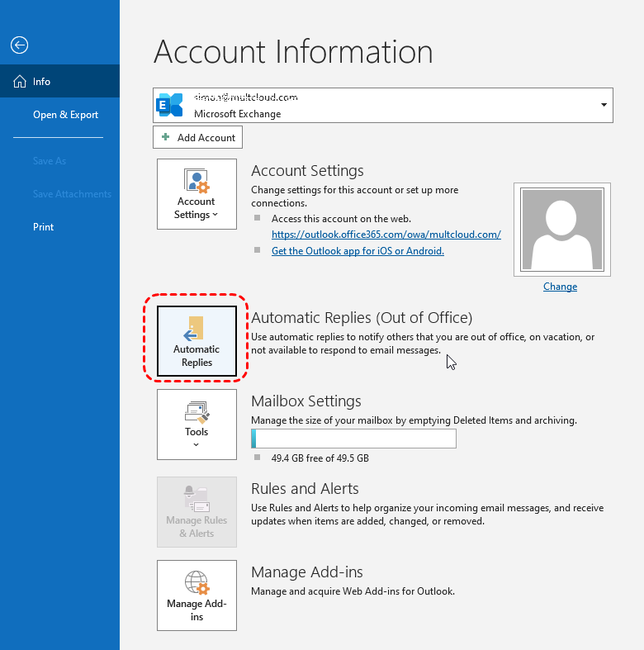Viewport: 644px width, 650px height.
Task: Click the mailbox storage usage bar
Action: [353, 439]
